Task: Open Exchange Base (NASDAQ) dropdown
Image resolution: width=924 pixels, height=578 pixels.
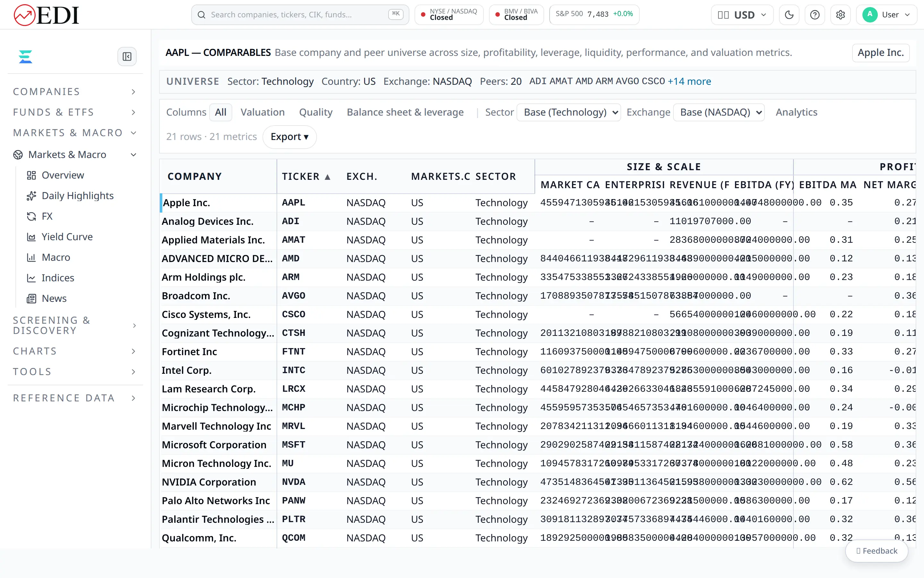Action: [719, 112]
